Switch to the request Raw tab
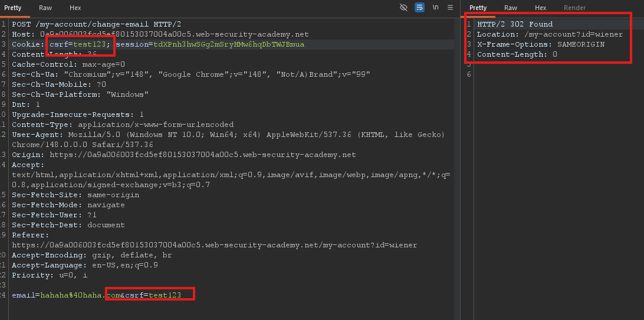Screen dimensions: 644x320 (x=45, y=8)
